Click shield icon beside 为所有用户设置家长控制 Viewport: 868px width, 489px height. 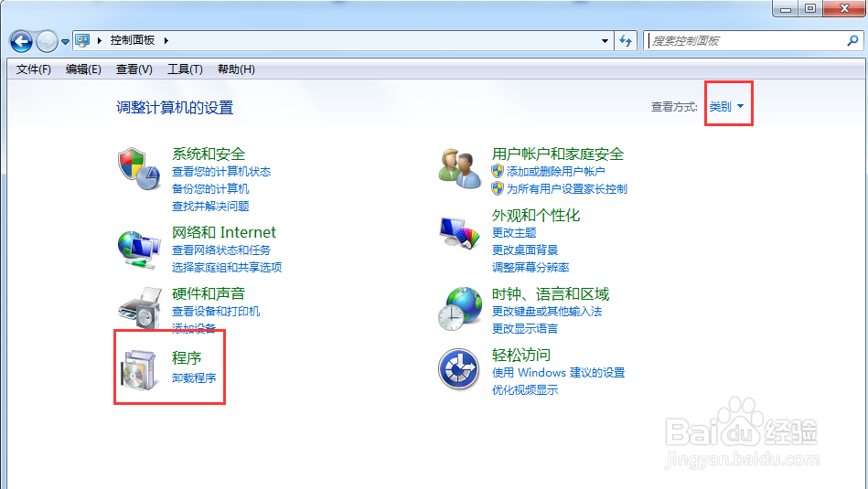pos(497,188)
